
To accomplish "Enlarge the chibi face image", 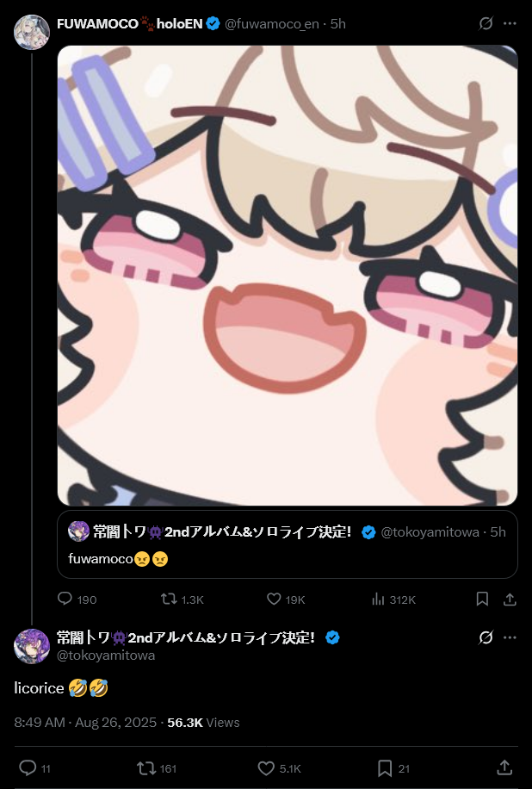I will tap(288, 276).
